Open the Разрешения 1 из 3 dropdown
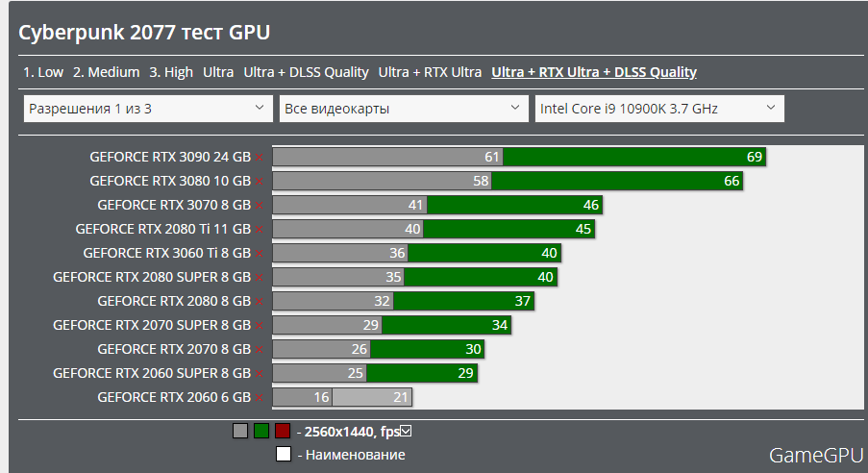Screen dimensions: 868x473 coord(147,109)
